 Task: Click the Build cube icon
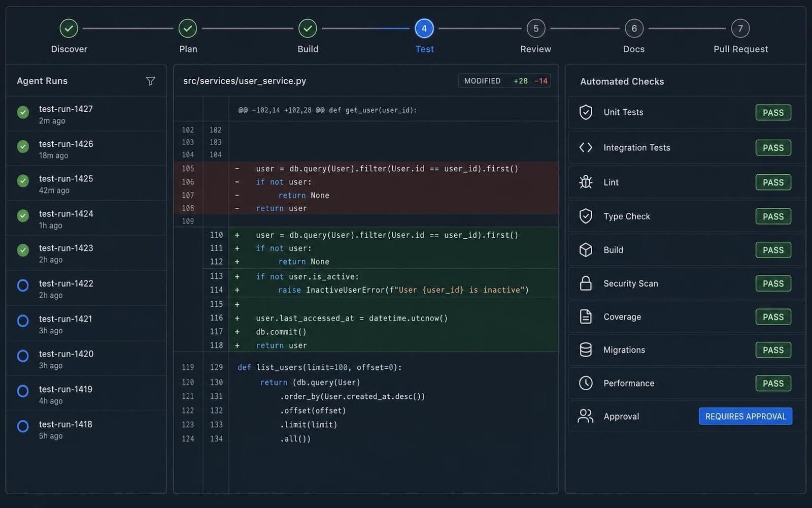tap(586, 250)
